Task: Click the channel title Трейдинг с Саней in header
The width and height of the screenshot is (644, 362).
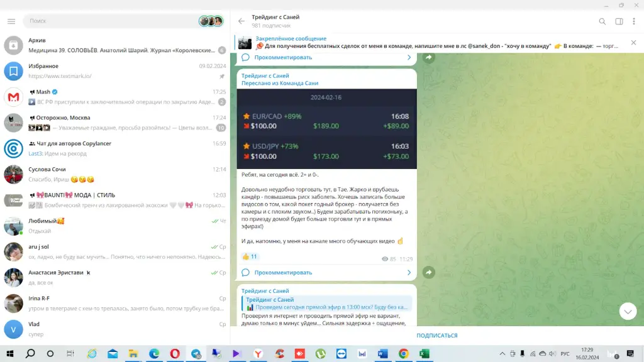Action: tap(275, 17)
